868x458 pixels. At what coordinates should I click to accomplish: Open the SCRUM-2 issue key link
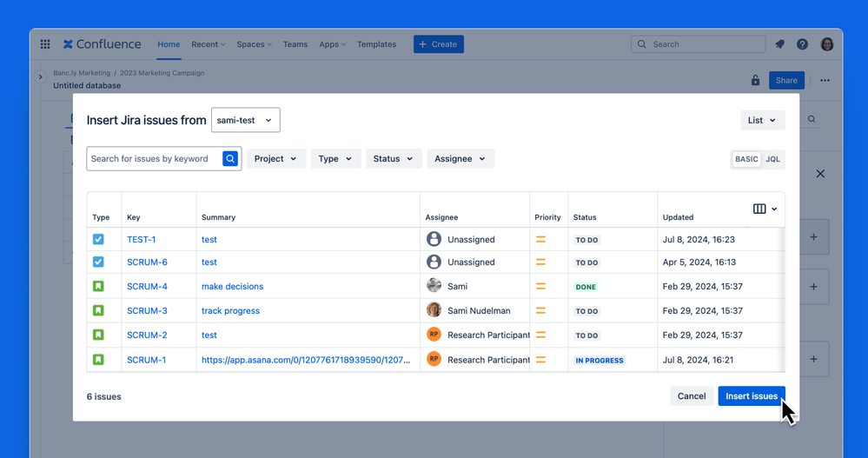tap(147, 335)
